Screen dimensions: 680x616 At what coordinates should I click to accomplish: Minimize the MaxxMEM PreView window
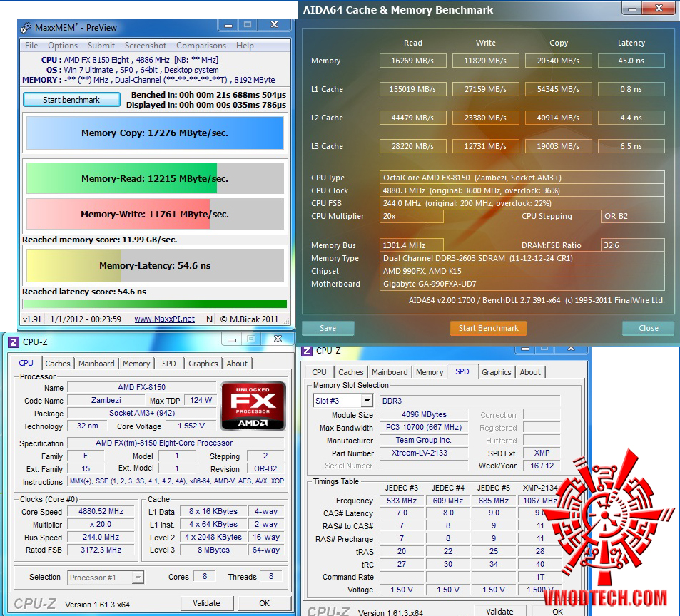228,25
